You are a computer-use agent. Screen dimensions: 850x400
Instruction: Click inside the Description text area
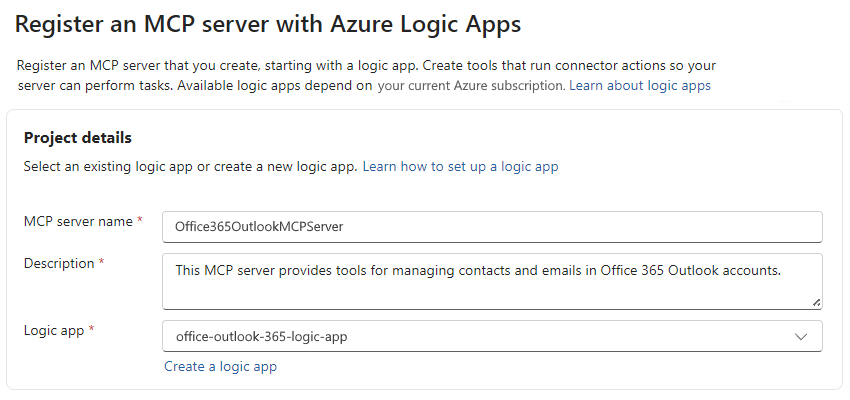(492, 281)
